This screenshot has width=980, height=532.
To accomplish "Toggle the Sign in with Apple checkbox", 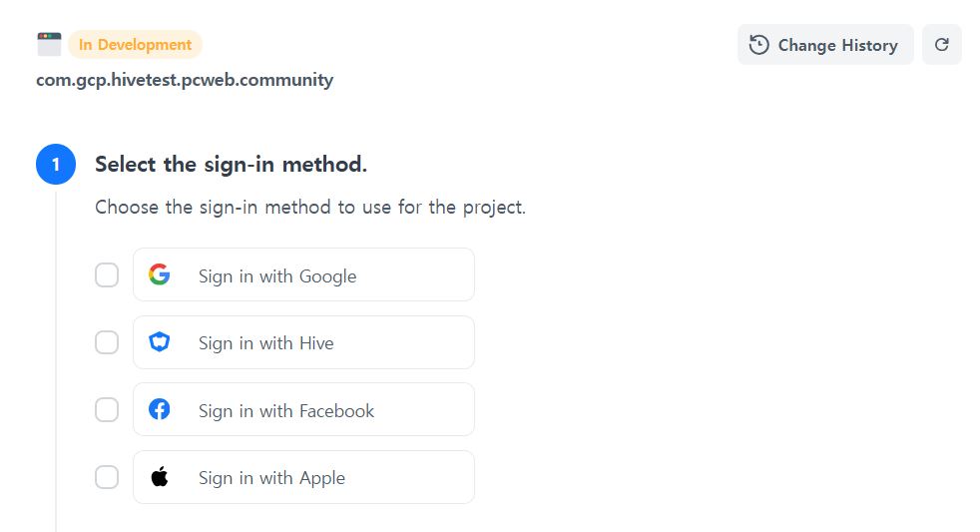I will 107,477.
